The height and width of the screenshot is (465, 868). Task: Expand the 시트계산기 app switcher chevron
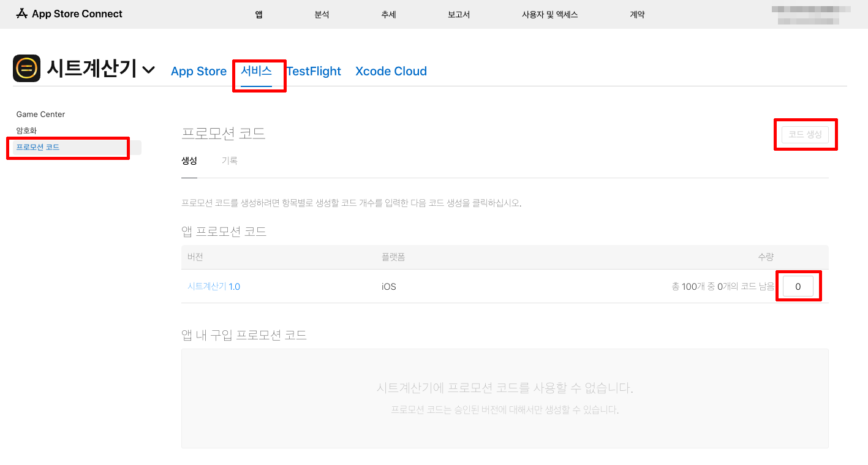coord(148,70)
